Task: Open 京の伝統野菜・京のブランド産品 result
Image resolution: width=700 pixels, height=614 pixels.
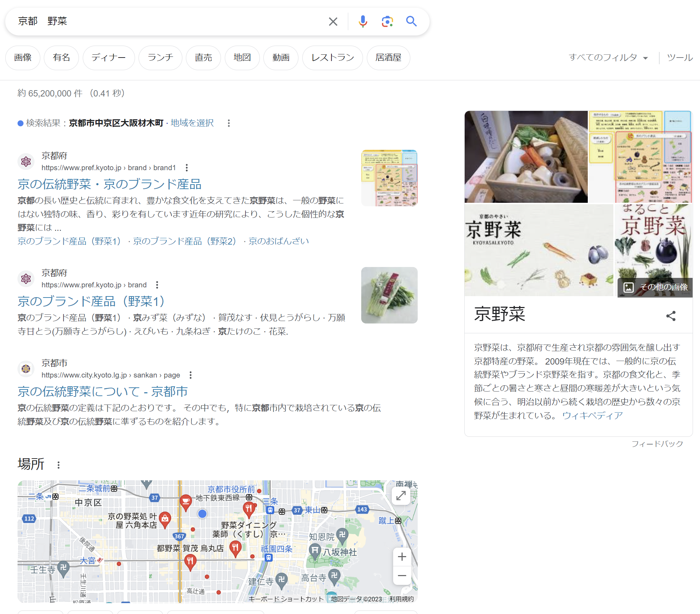Action: [x=109, y=184]
